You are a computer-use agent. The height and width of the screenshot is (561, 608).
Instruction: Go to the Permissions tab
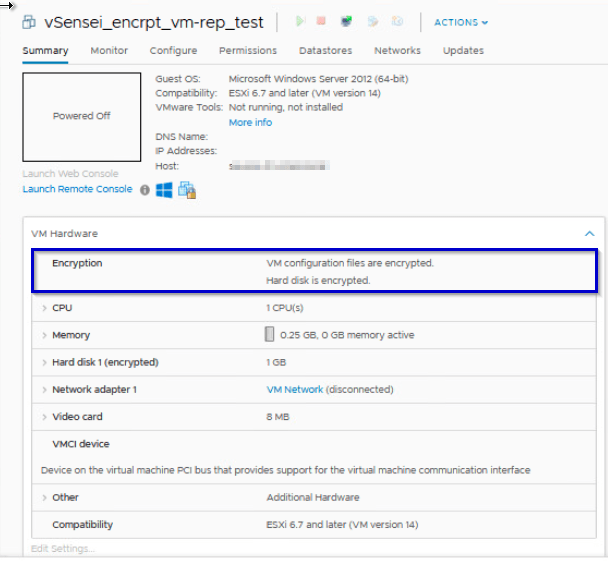pyautogui.click(x=248, y=51)
